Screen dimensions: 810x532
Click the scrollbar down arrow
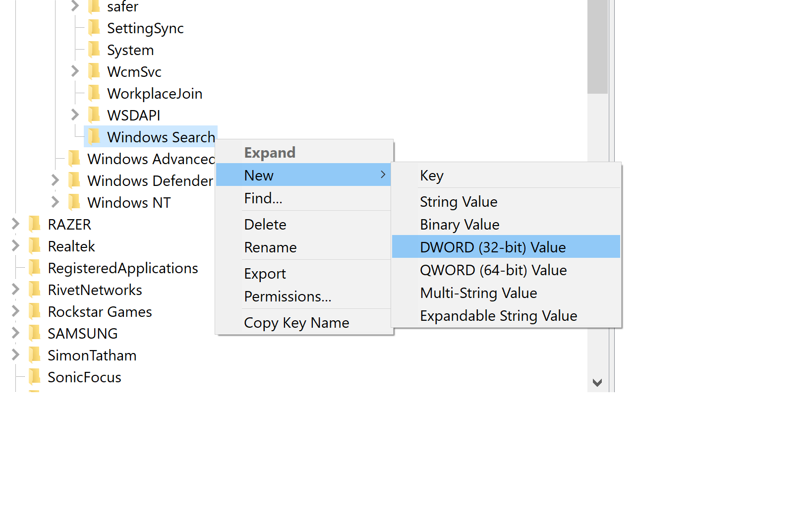(x=597, y=383)
